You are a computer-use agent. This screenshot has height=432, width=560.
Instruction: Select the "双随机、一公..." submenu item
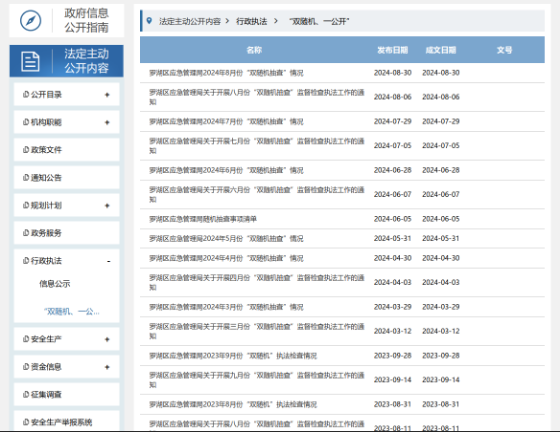pyautogui.click(x=71, y=312)
